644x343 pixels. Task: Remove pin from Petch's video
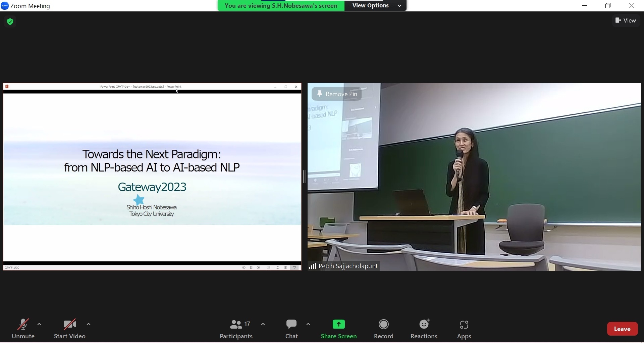[337, 94]
